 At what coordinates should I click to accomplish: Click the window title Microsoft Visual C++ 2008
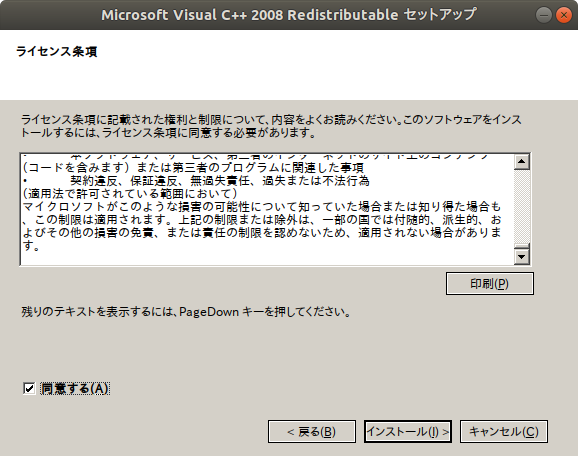coord(289,15)
